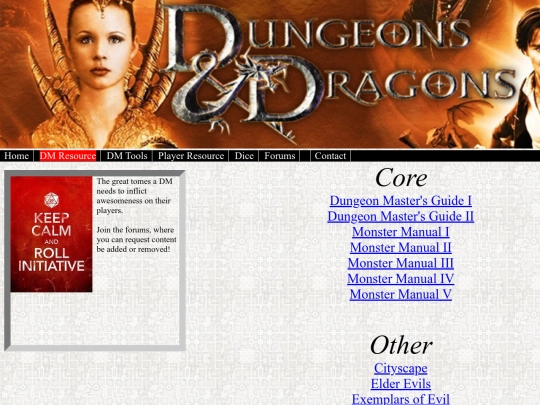The image size is (540, 405).
Task: Open Dungeon Master's Guide I link
Action: [401, 200]
